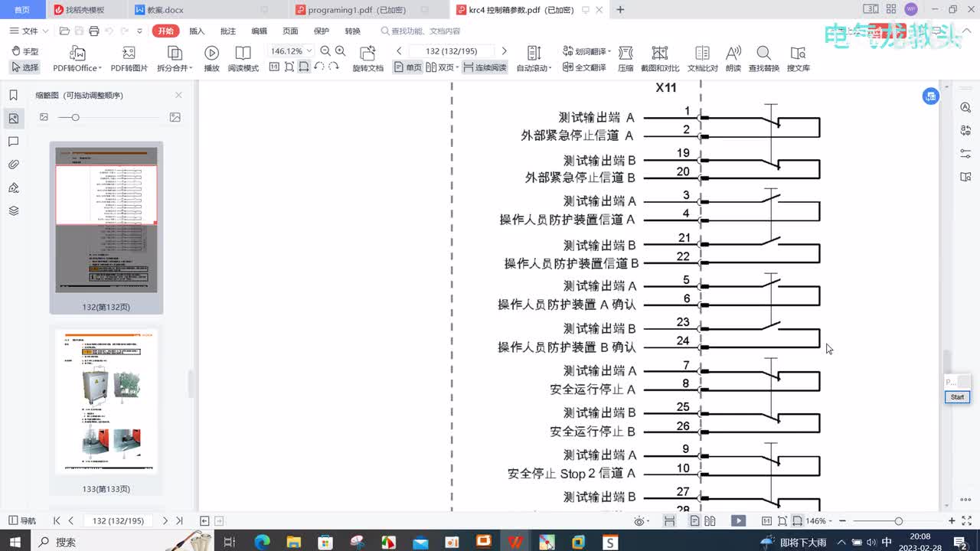
Task: Select the Hand tool (手型)
Action: click(x=25, y=51)
